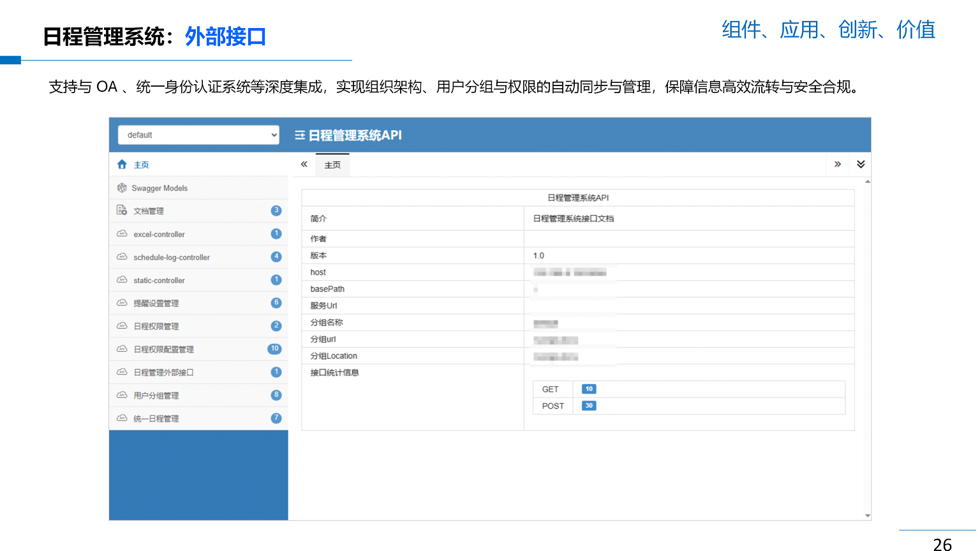Click the Swagger Models cube icon

(122, 188)
